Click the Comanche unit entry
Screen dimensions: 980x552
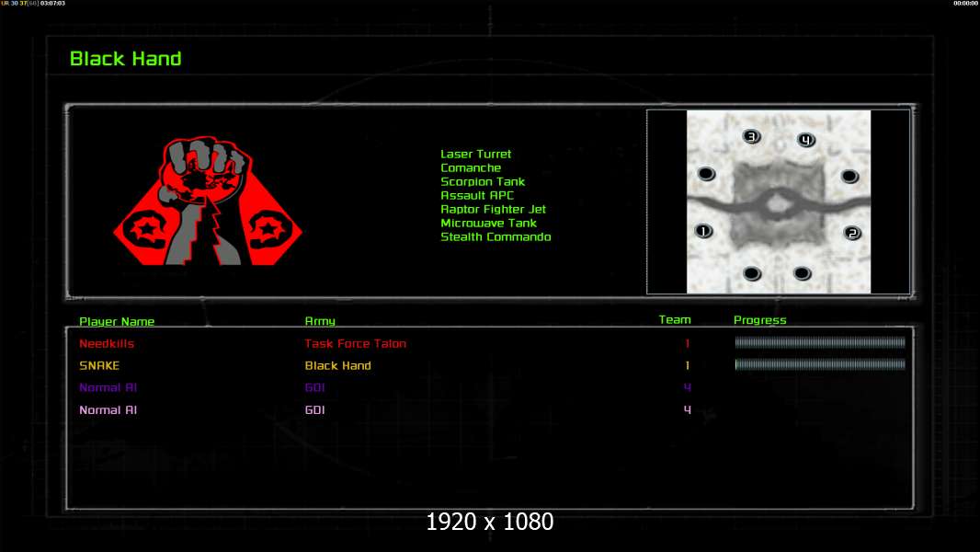point(471,167)
